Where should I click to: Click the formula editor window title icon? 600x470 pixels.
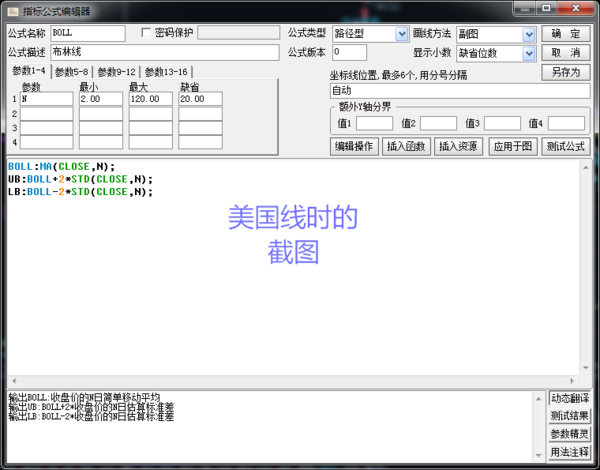click(11, 9)
